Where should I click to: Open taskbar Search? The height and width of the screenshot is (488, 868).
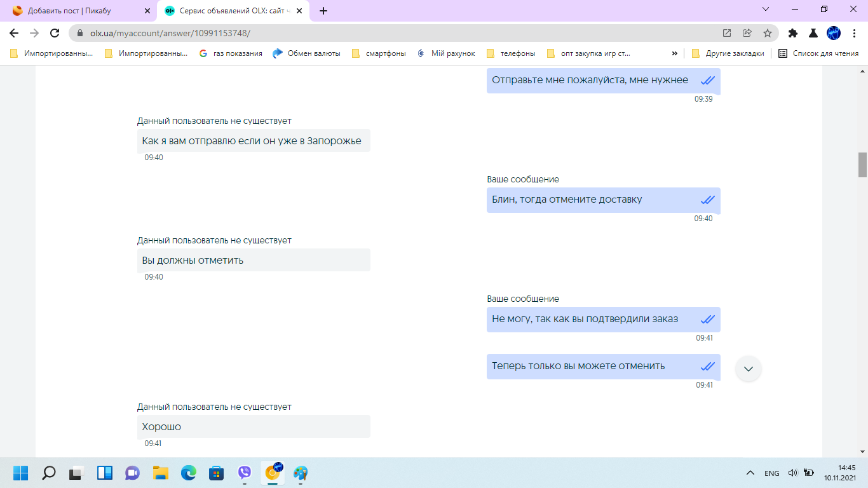(49, 473)
